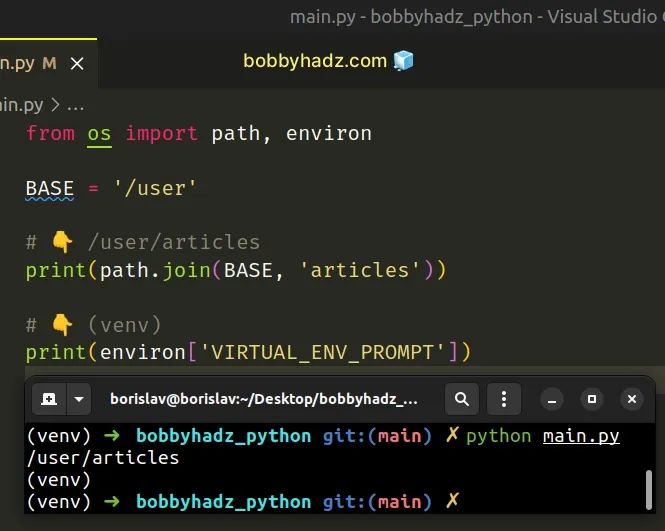Open the terminal new-tab dropdown arrow

[x=79, y=399]
